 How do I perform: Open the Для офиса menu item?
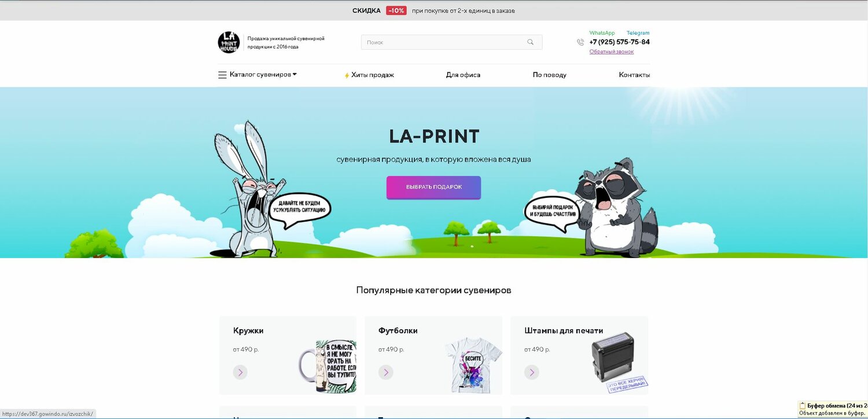463,75
